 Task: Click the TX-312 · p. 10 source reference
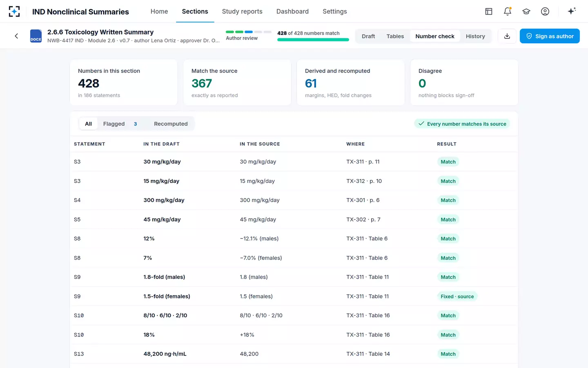pos(364,181)
